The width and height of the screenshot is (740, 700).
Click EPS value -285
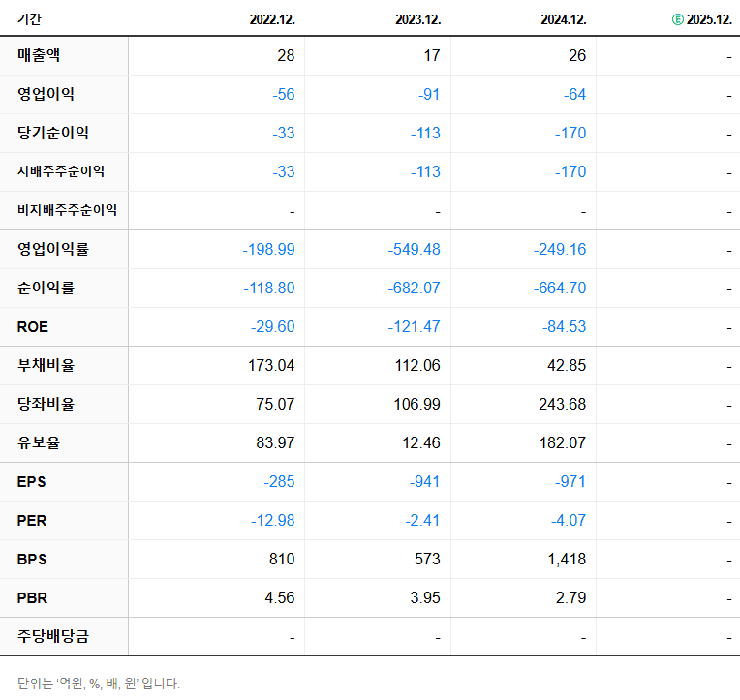(x=279, y=481)
